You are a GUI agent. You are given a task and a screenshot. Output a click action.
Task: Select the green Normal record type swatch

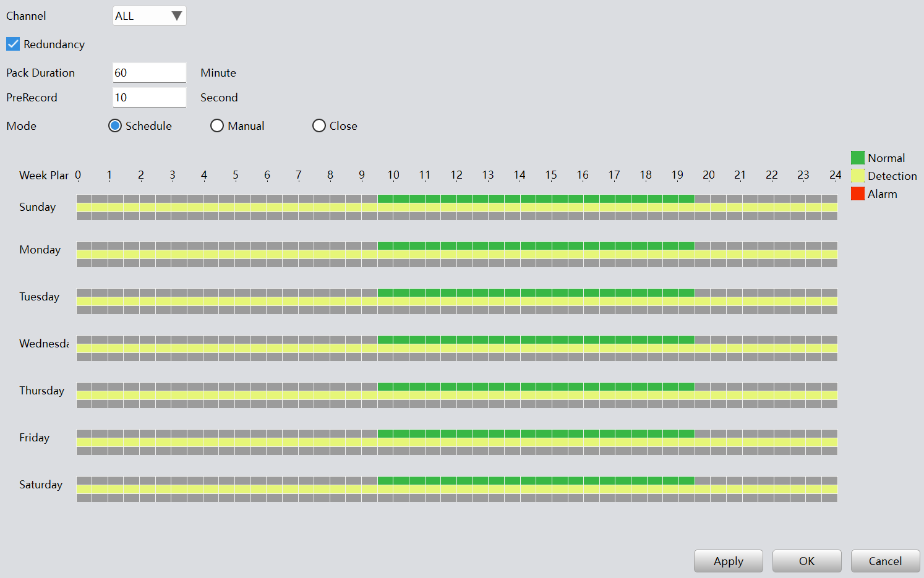point(857,158)
